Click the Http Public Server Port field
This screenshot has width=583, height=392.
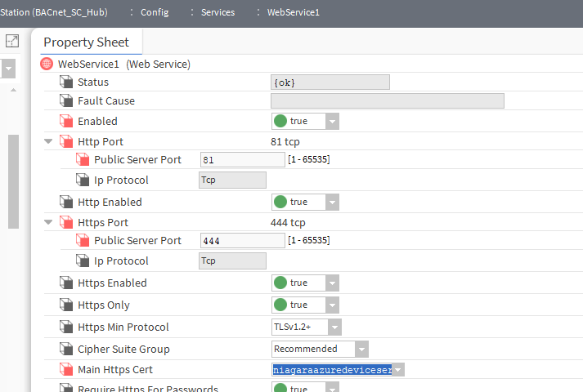click(x=242, y=159)
